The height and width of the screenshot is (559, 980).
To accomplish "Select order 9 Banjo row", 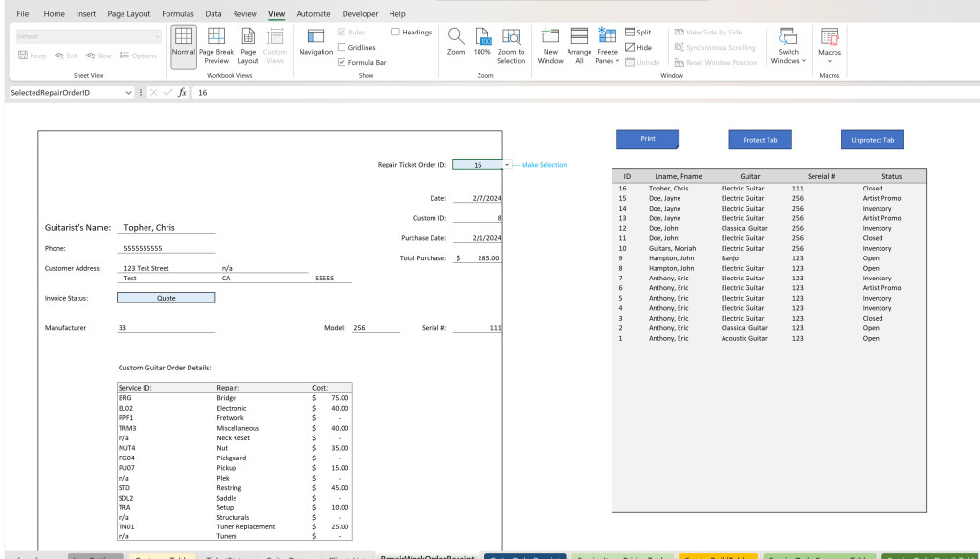I will click(768, 258).
